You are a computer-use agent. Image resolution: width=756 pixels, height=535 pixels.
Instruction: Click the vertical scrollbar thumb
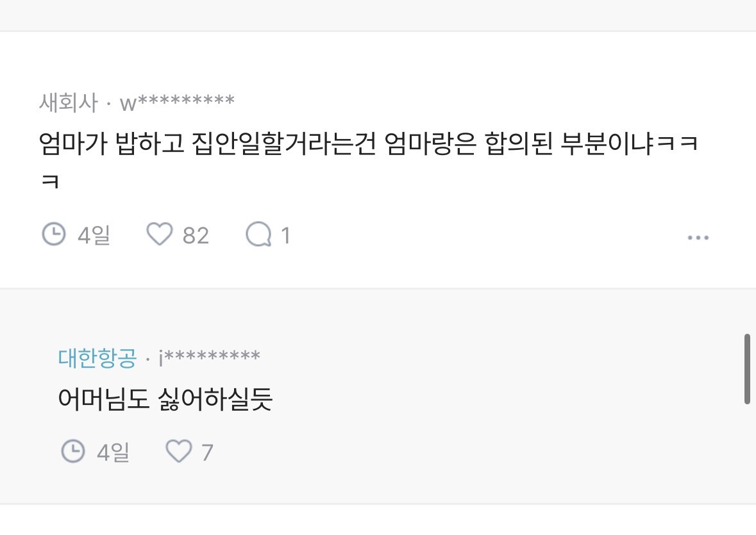747,368
